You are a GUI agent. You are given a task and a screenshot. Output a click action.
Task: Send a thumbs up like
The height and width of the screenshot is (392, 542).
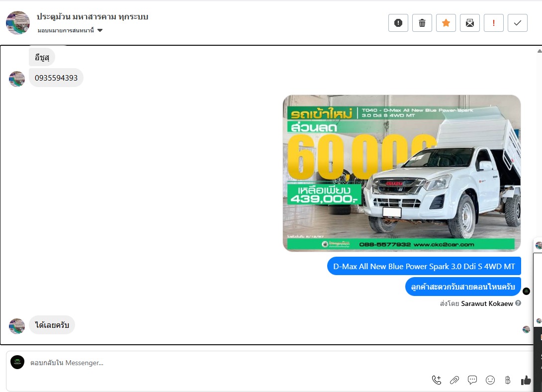tap(526, 380)
